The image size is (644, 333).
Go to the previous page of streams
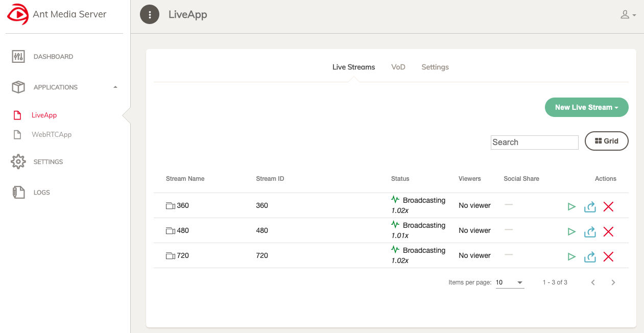tap(593, 282)
